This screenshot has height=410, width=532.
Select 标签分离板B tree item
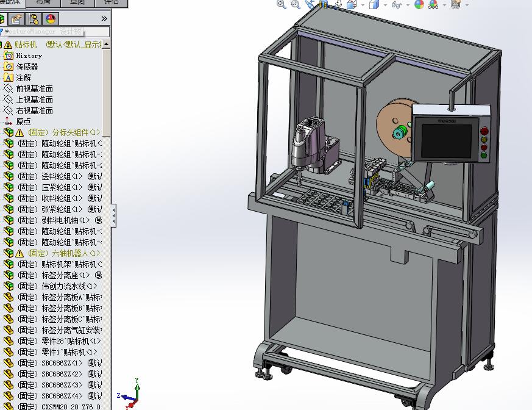(x=59, y=308)
